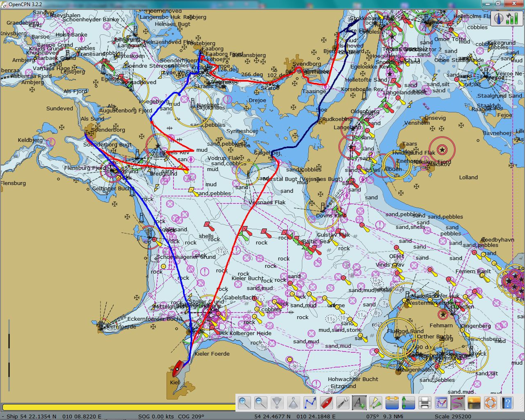The image size is (525, 420).
Task: Toggle chart text labels display
Action: tap(359, 403)
